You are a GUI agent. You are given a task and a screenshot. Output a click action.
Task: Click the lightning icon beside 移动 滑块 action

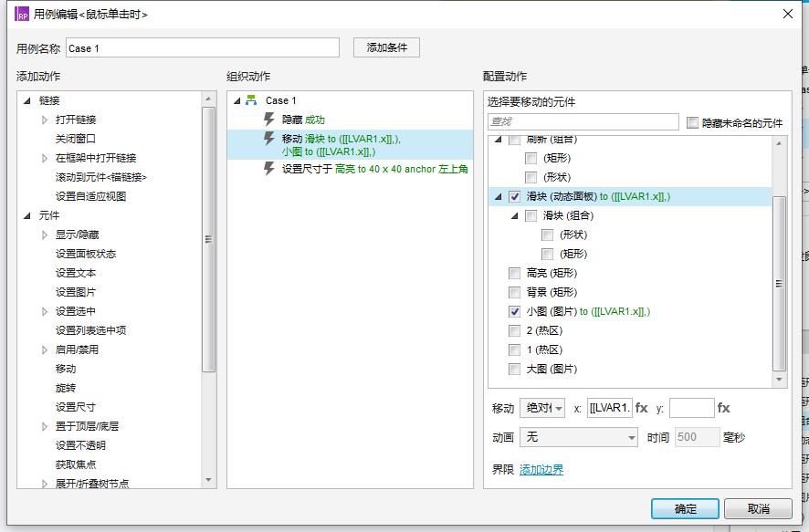[268, 139]
